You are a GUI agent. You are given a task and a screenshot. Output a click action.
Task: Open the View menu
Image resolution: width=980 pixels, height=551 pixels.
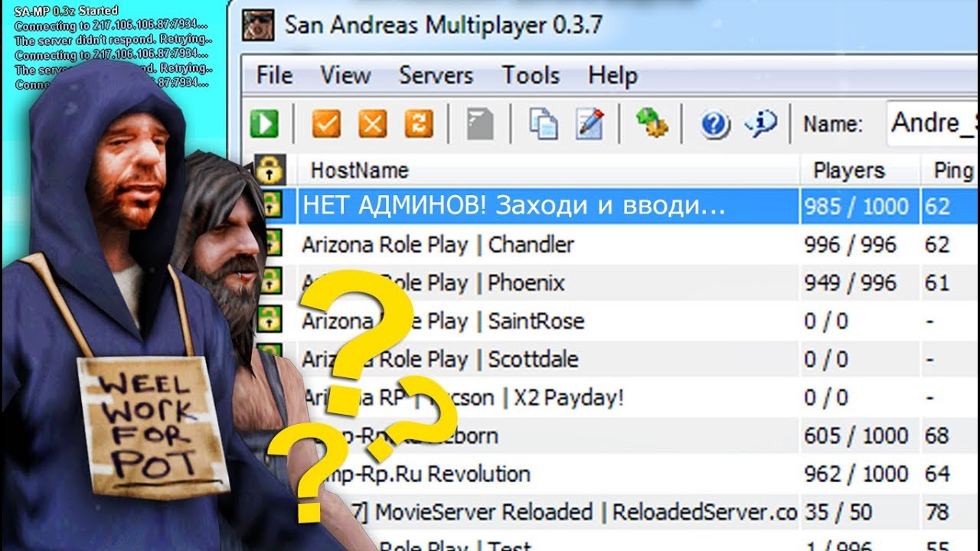[x=345, y=75]
